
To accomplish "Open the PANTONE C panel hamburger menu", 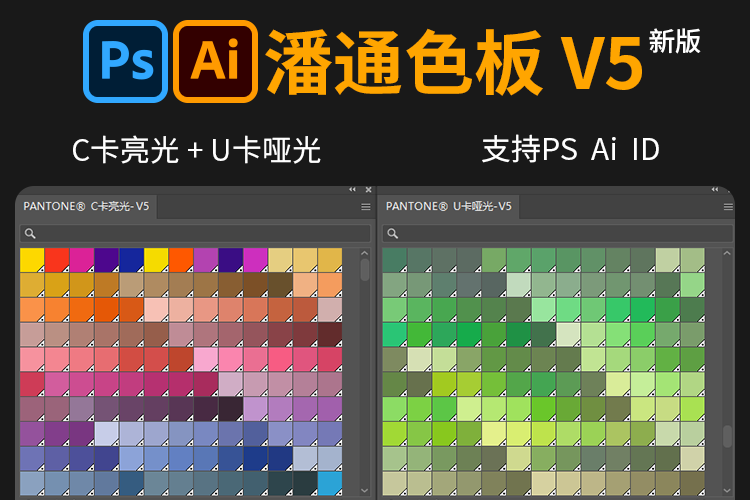I will pyautogui.click(x=366, y=207).
